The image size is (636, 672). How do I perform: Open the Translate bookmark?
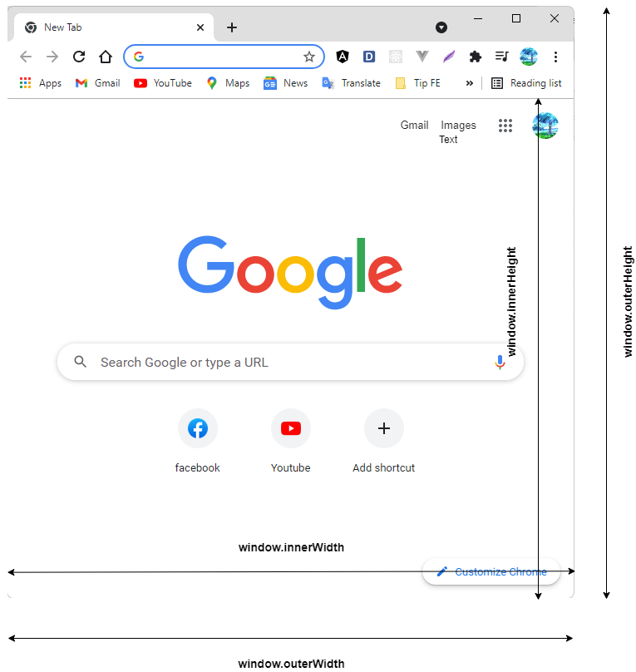pos(351,83)
